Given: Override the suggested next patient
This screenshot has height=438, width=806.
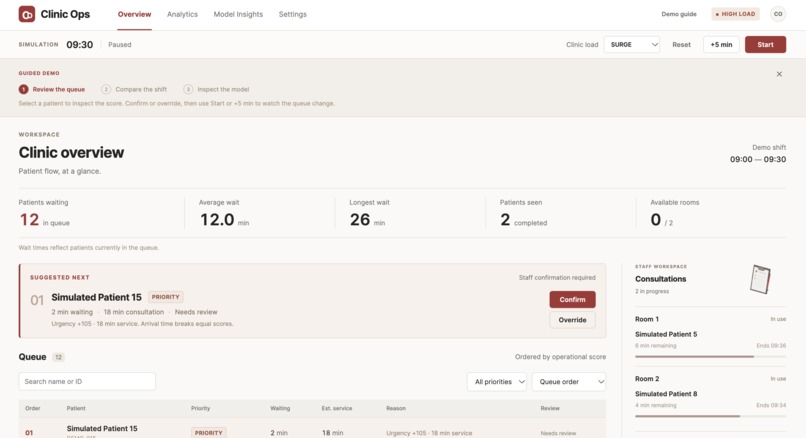Looking at the screenshot, I should [572, 320].
